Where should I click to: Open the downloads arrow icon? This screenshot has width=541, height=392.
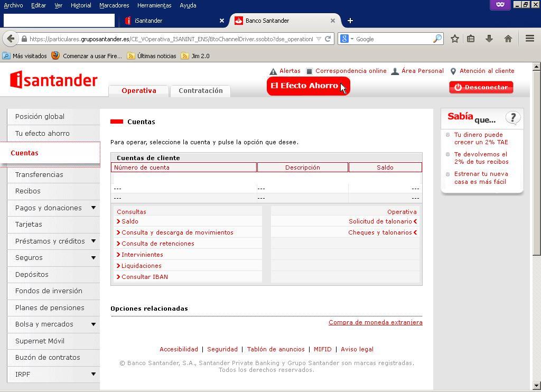pos(489,39)
